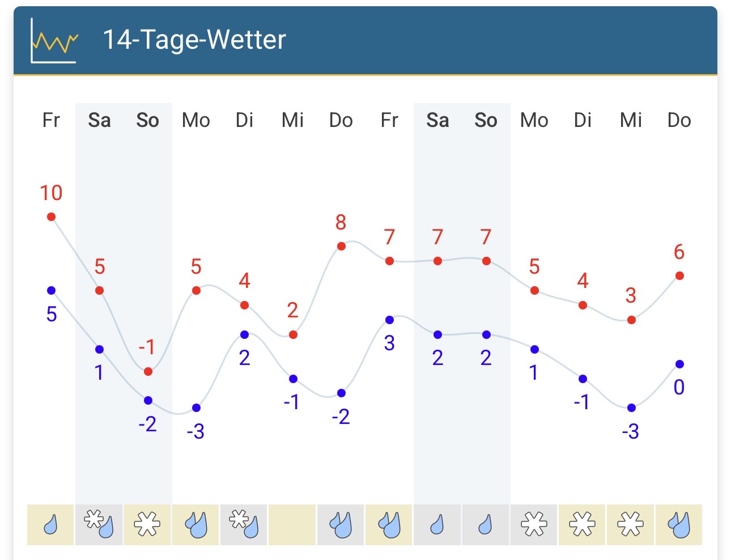Image resolution: width=731 pixels, height=560 pixels.
Task: Click the snowflake icon under second Monday
Action: [534, 524]
